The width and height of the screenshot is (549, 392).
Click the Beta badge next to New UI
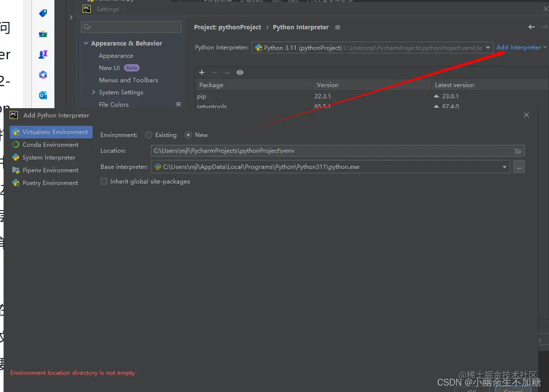pos(132,68)
